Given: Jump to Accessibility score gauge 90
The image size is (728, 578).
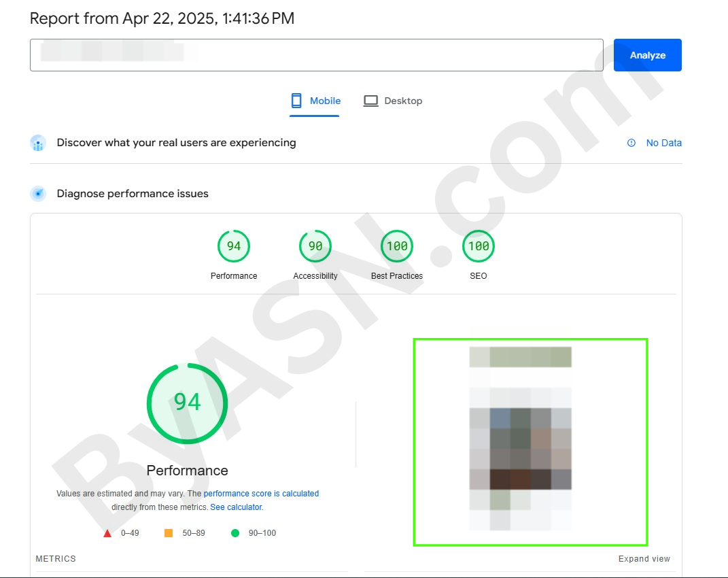Looking at the screenshot, I should [315, 246].
